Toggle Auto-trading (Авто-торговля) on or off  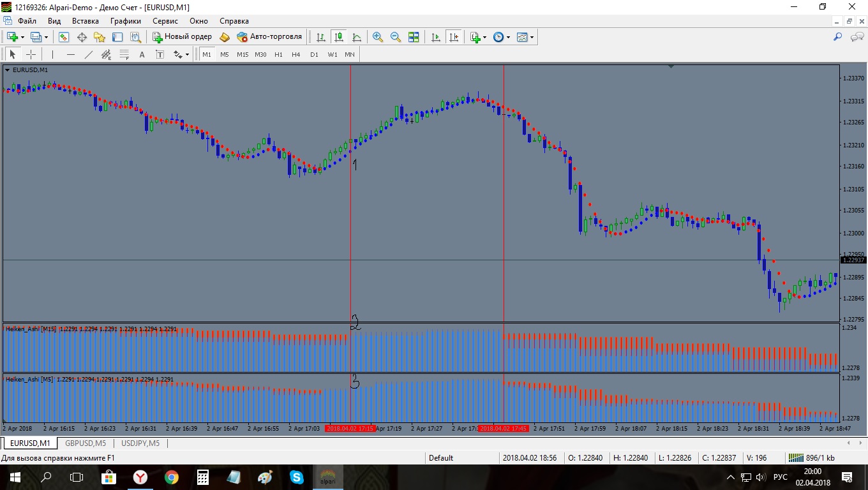click(x=269, y=37)
